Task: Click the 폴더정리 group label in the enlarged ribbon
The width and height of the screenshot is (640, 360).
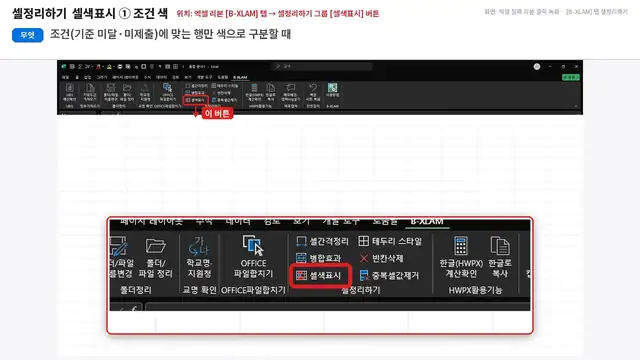Action: pos(136,290)
